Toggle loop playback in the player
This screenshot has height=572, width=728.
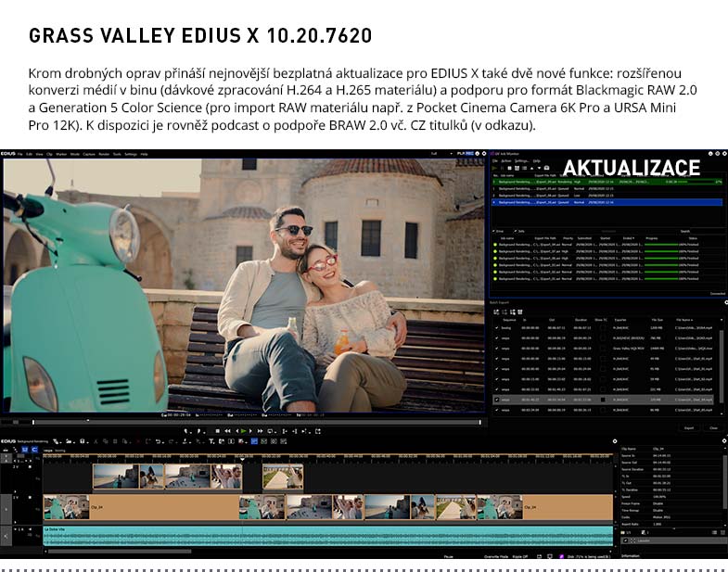pos(270,431)
